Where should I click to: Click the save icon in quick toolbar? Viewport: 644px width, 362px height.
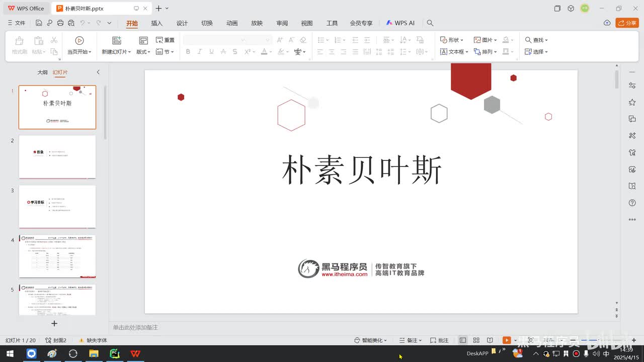[x=39, y=23]
